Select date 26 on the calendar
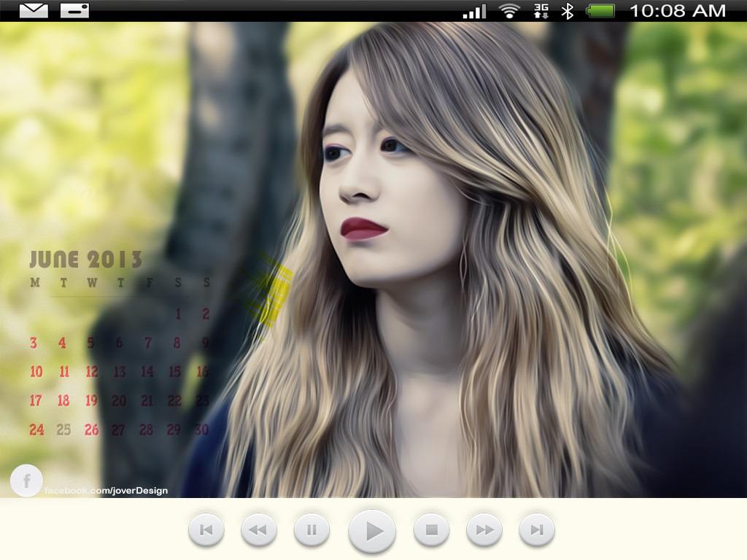 (91, 429)
